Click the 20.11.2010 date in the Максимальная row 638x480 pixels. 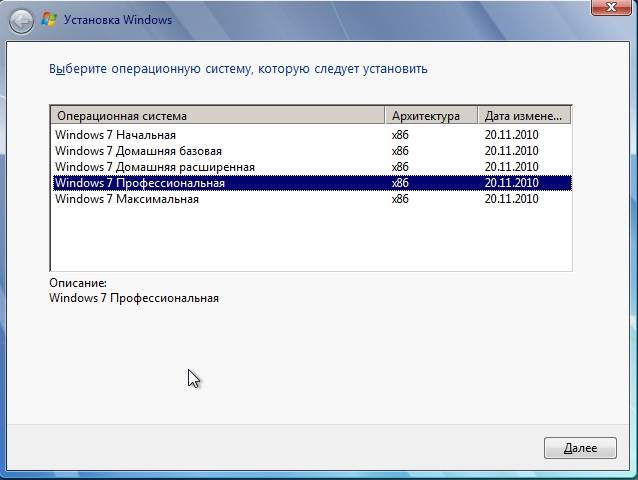tap(511, 199)
